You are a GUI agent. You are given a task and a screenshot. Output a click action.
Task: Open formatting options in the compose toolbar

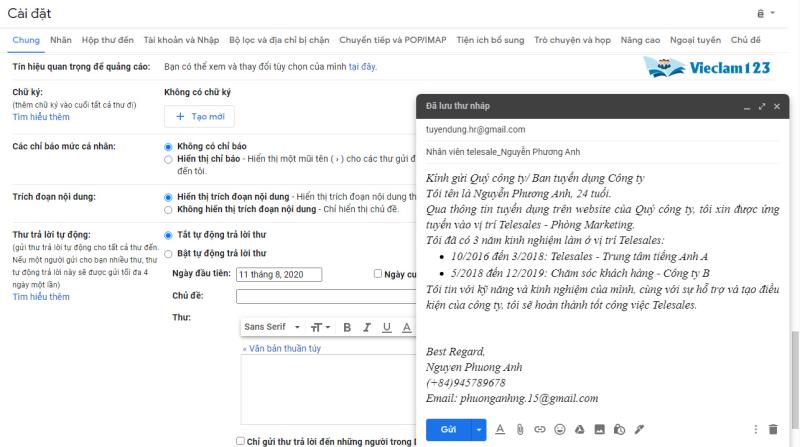coord(500,430)
